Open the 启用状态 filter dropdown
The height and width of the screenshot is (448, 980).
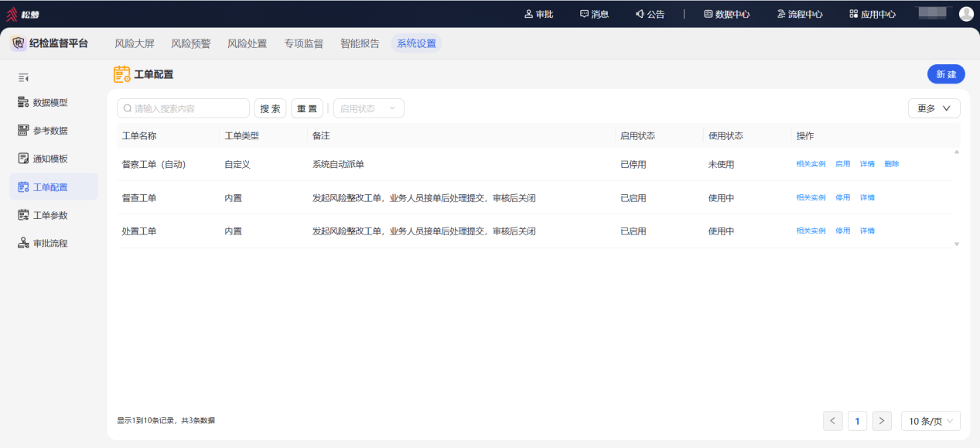pyautogui.click(x=368, y=108)
